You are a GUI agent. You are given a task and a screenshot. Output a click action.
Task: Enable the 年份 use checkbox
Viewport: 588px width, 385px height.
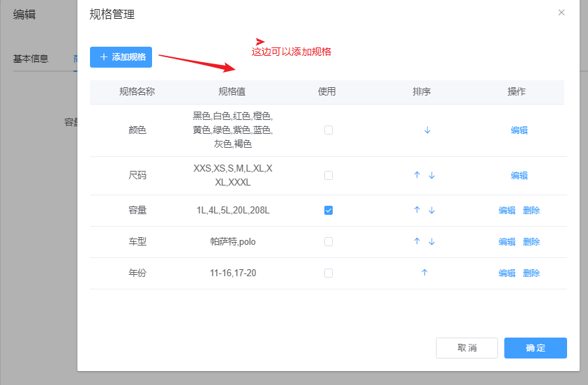[329, 273]
